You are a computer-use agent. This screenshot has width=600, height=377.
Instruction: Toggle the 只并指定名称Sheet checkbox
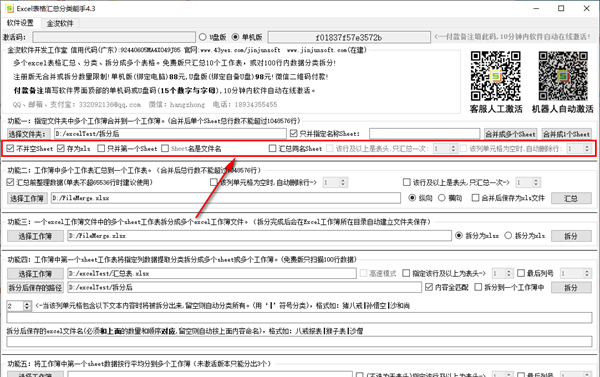coord(293,133)
